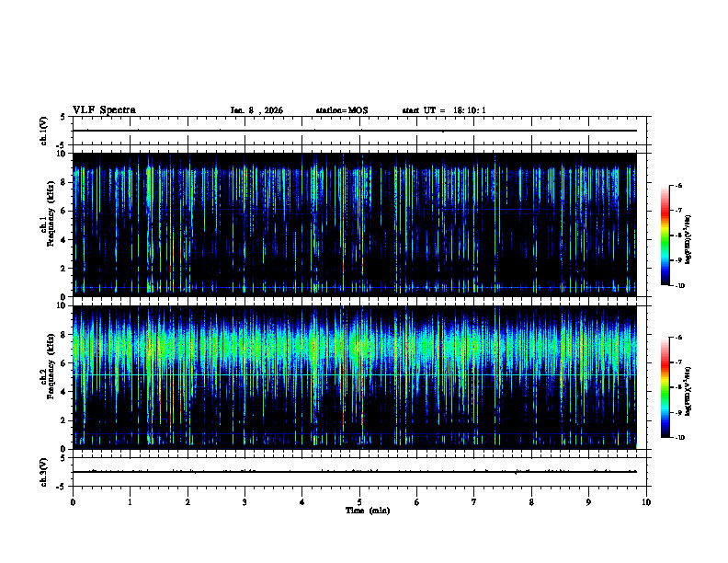Click time axis tick label 5
The image size is (728, 563).
(x=359, y=502)
